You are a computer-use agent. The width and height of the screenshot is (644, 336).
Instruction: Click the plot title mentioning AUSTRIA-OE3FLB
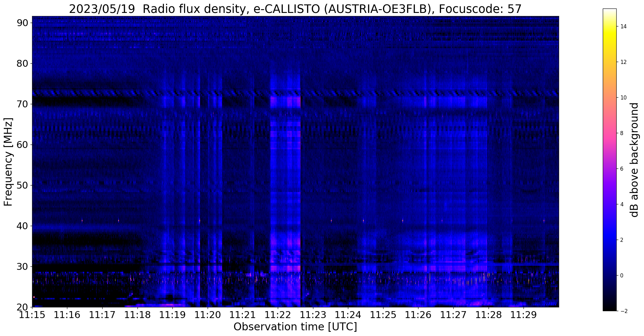[x=295, y=9]
